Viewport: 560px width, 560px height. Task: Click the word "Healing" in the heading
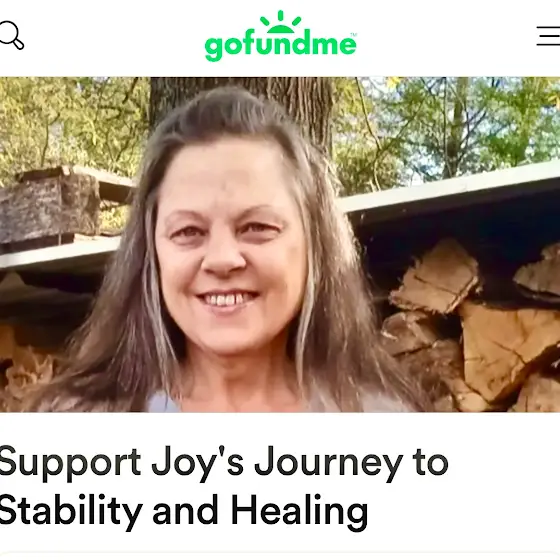pos(299,511)
